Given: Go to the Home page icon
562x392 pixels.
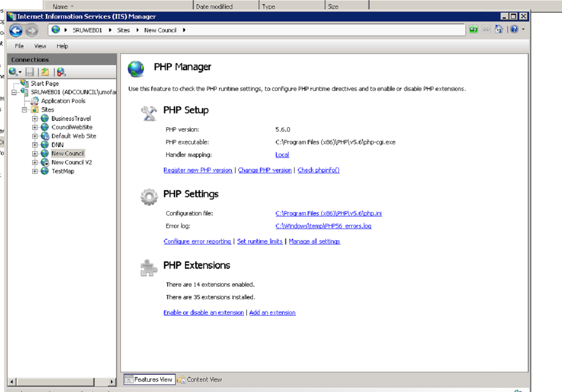Looking at the screenshot, I should [x=499, y=29].
